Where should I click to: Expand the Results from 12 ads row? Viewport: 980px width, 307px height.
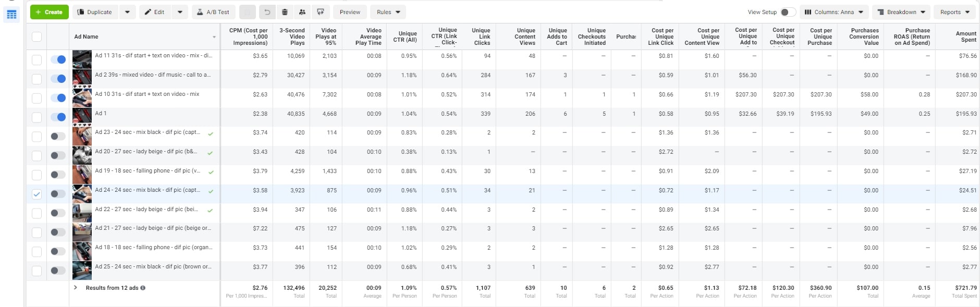76,287
